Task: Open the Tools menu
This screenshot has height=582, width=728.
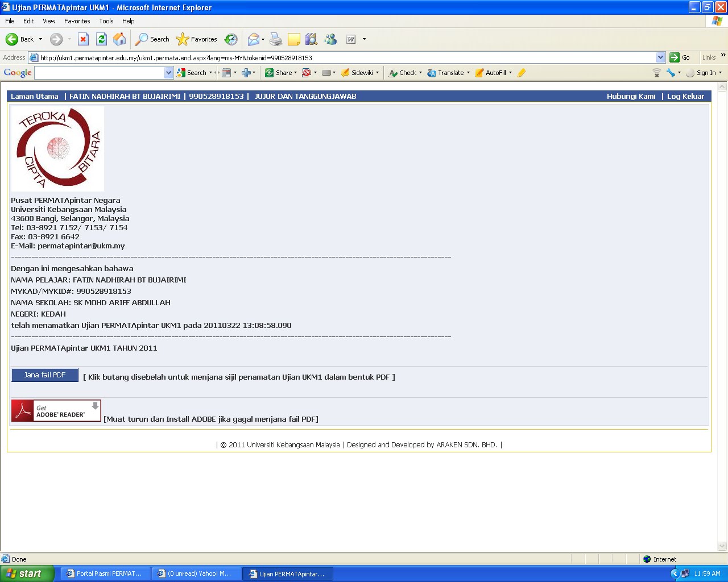Action: [106, 21]
